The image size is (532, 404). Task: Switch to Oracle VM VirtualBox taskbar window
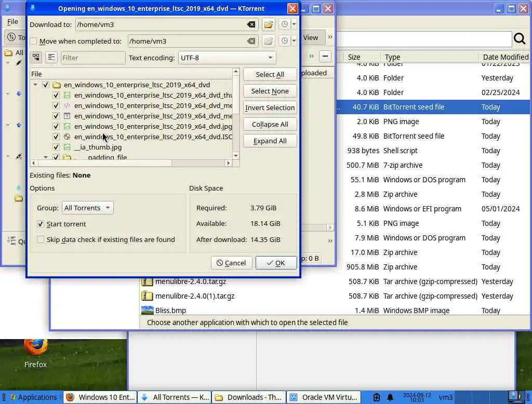coord(324,397)
